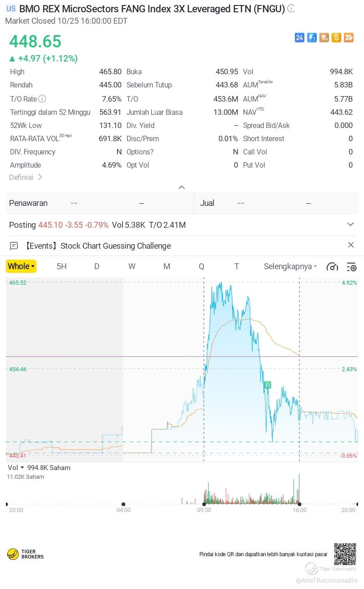Expand the Selengkapnya dropdown
Image resolution: width=364 pixels, height=589 pixels.
(290, 266)
